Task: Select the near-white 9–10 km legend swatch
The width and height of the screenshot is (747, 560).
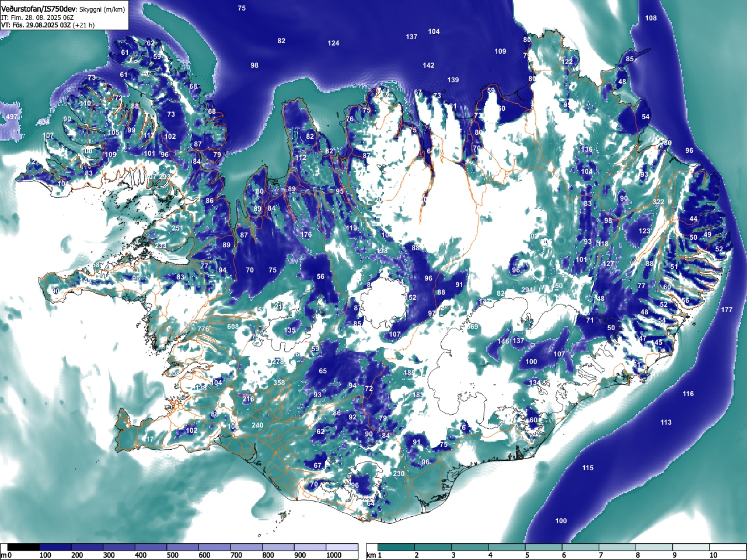Action: click(x=693, y=548)
